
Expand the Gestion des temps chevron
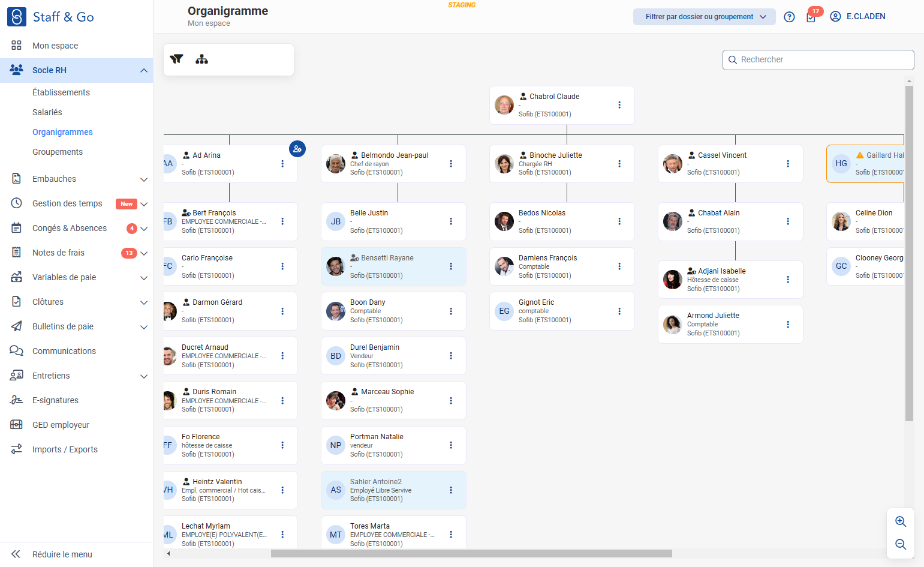click(144, 204)
